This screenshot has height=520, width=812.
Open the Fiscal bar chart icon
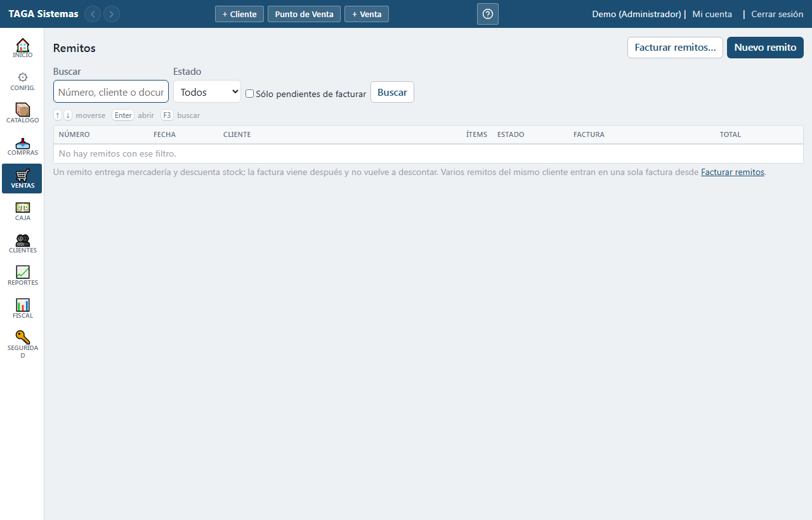pyautogui.click(x=22, y=308)
